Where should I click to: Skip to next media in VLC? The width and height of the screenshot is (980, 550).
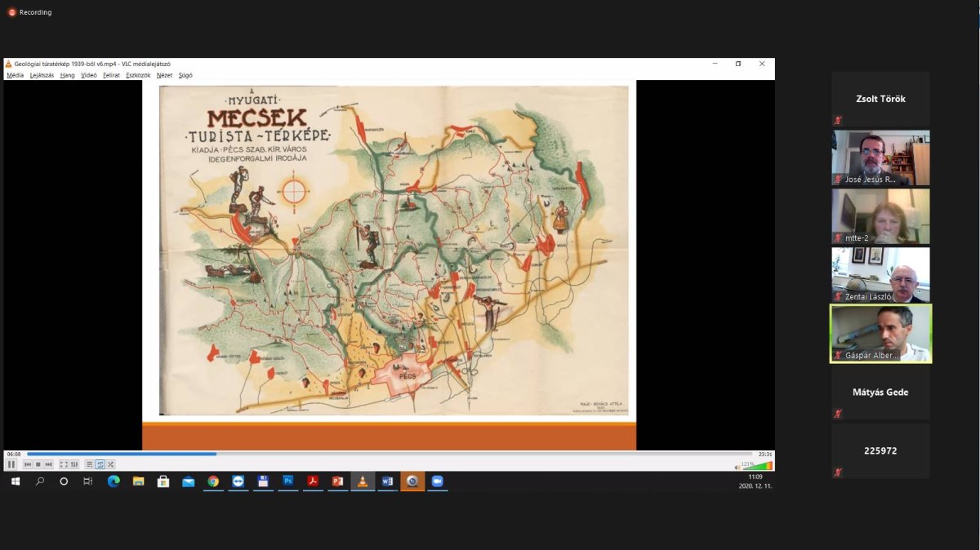tap(49, 464)
